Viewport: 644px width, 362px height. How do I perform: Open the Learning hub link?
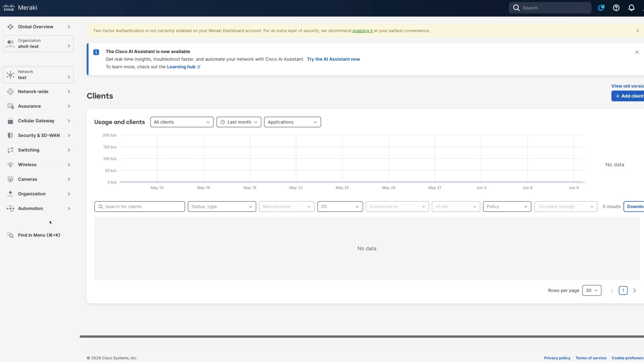click(183, 67)
